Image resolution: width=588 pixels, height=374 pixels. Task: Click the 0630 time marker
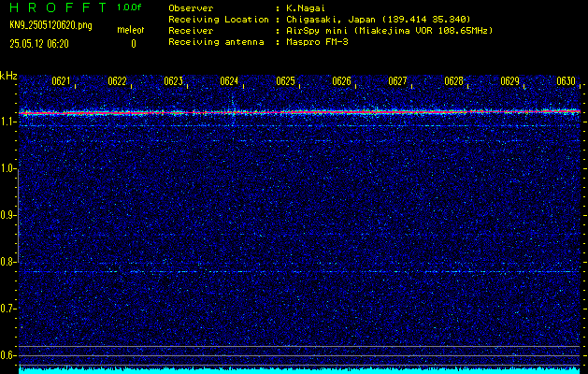[566, 81]
